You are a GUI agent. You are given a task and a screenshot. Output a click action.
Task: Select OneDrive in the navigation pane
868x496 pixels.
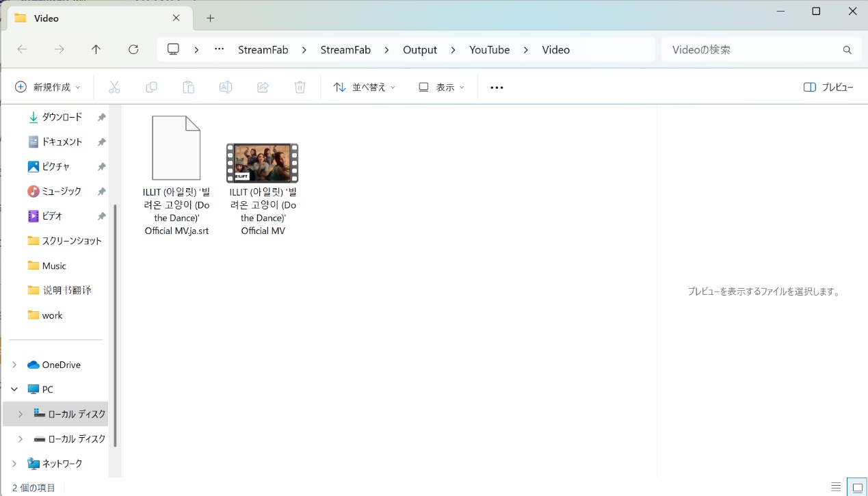coord(54,365)
